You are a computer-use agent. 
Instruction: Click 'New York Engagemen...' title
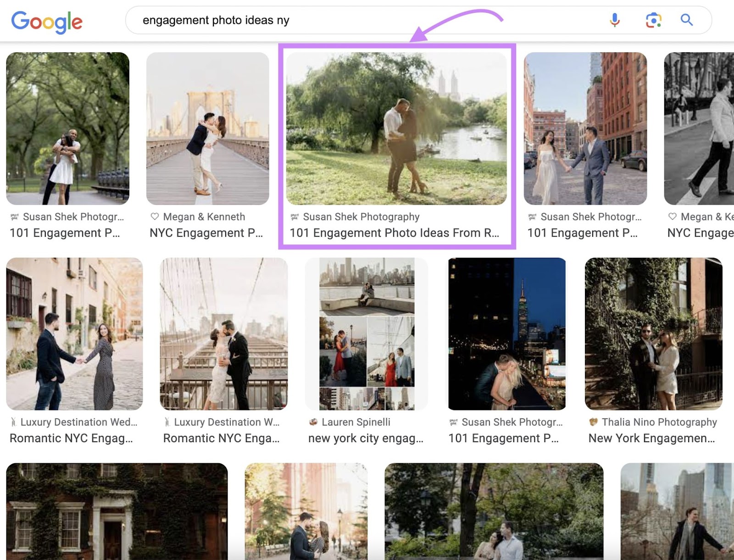coord(651,438)
